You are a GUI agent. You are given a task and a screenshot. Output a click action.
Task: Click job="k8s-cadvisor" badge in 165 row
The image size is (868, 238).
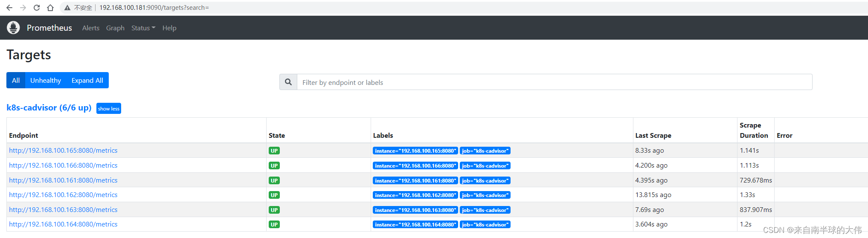485,151
